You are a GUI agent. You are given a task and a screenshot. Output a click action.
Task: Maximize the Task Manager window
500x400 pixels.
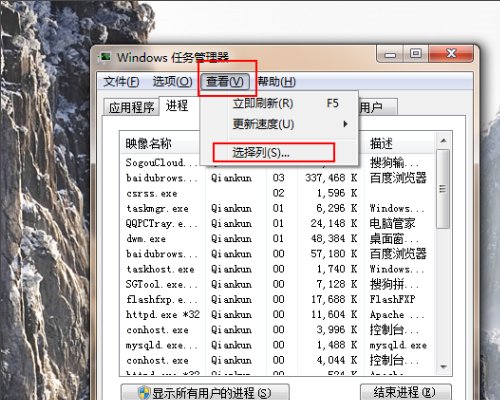(x=416, y=54)
